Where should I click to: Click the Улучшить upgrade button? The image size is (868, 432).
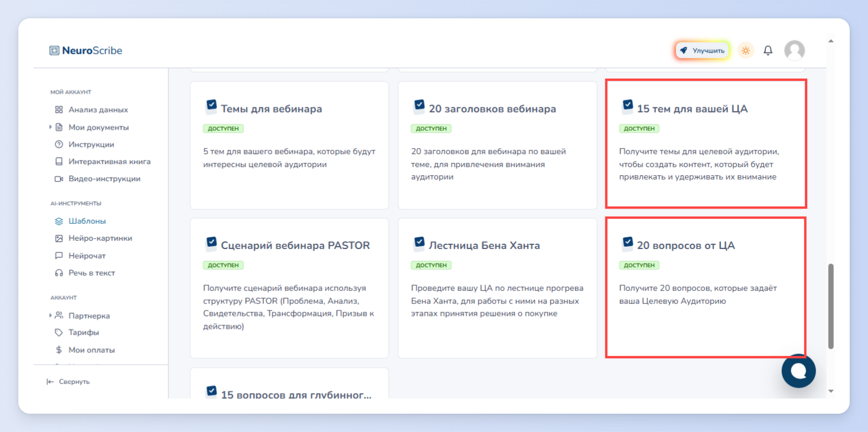click(702, 51)
